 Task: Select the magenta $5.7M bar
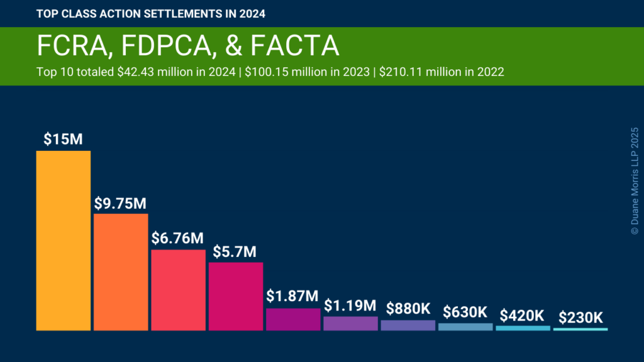tap(236, 297)
